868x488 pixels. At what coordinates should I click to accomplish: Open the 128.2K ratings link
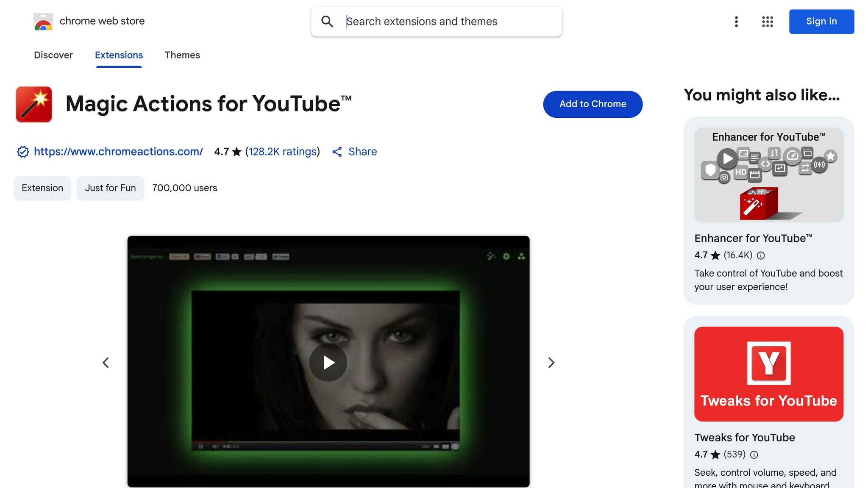pos(283,152)
